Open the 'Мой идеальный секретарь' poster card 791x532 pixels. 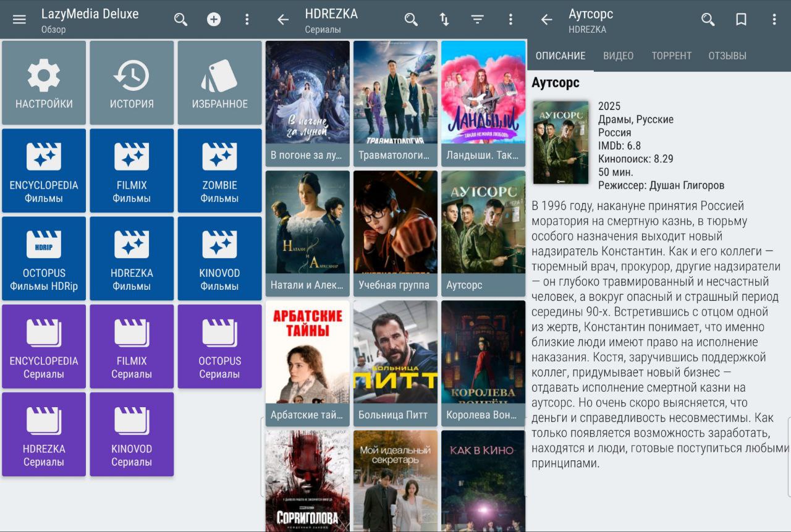click(x=395, y=481)
